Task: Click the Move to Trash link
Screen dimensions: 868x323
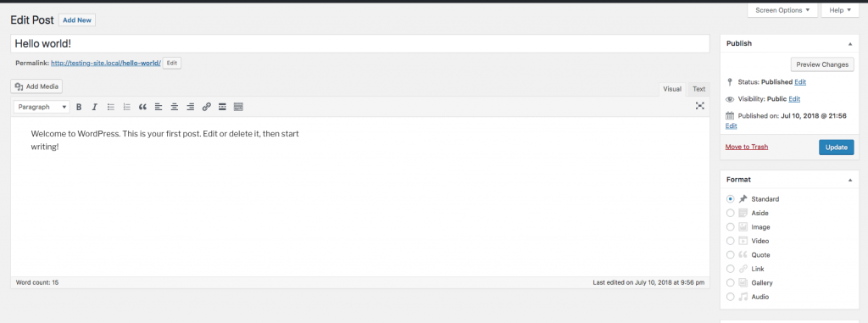Action: click(746, 147)
